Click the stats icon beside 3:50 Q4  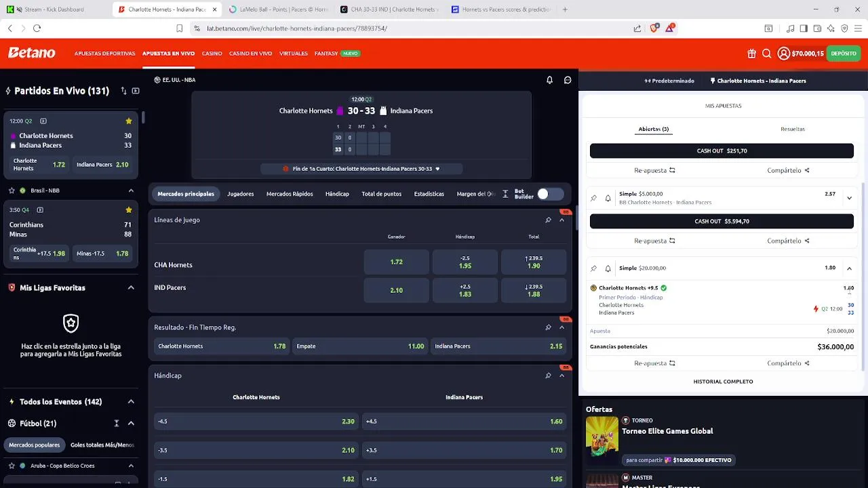(x=40, y=210)
